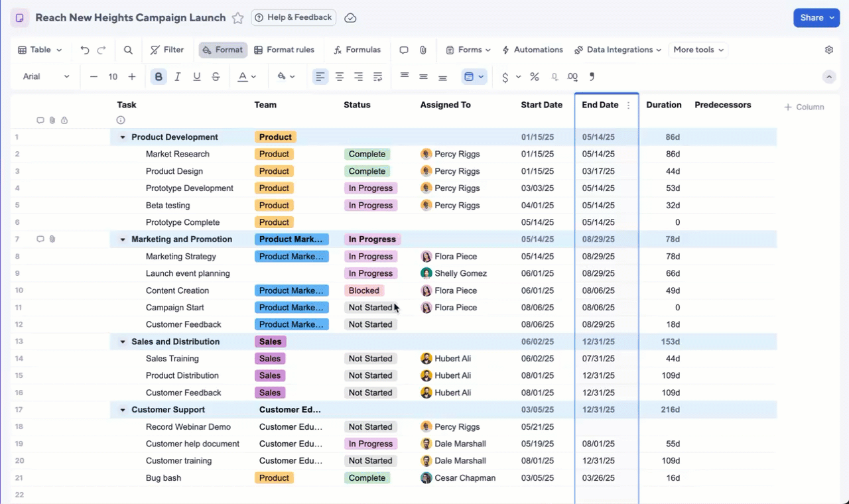Switch to the Format rules tab

tap(285, 50)
